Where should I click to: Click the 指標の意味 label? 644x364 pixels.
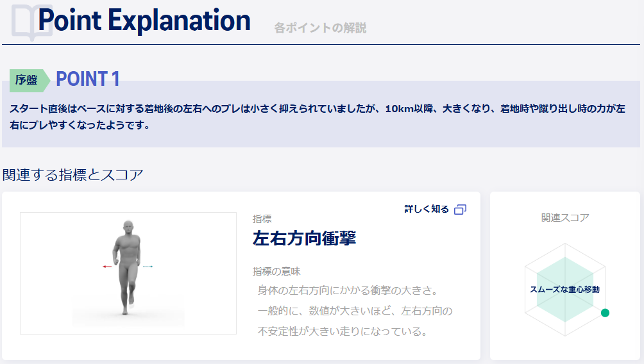click(x=276, y=271)
